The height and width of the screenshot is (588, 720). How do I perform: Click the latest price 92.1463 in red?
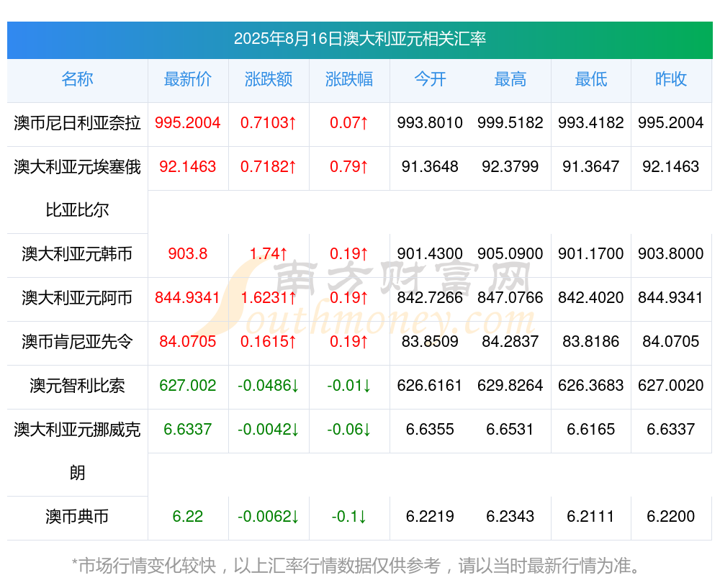tap(188, 167)
